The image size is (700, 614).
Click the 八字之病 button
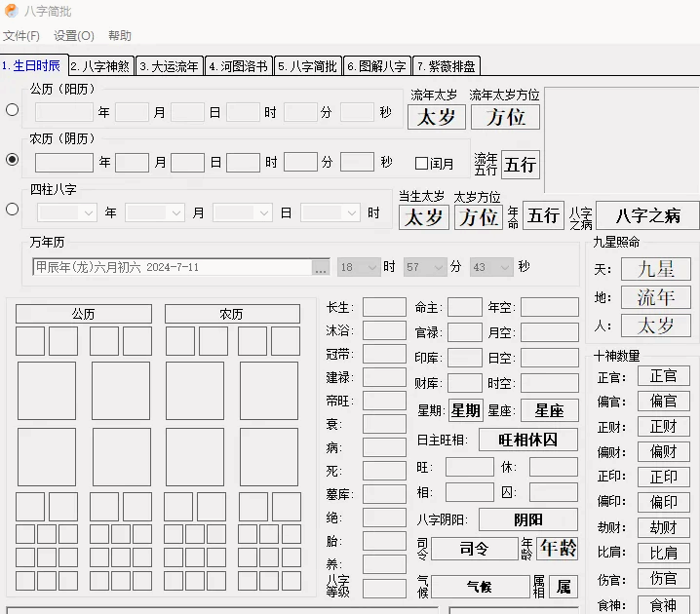point(647,215)
